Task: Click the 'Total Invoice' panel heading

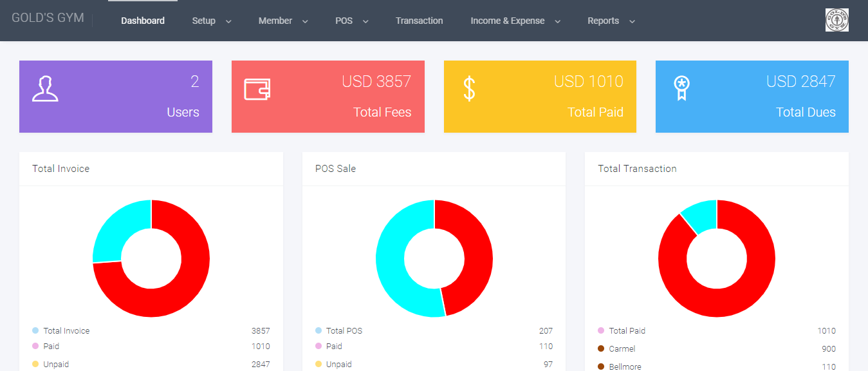Action: click(61, 169)
